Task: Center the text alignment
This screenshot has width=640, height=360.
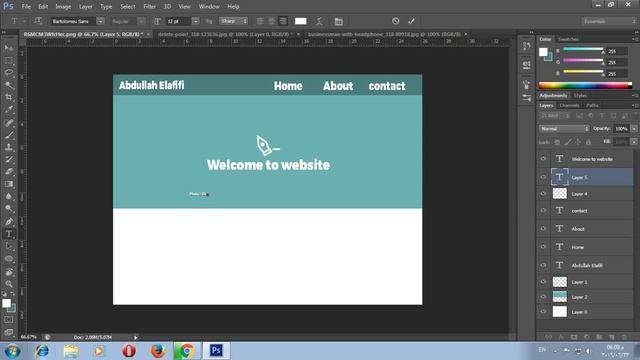Action: (x=271, y=21)
